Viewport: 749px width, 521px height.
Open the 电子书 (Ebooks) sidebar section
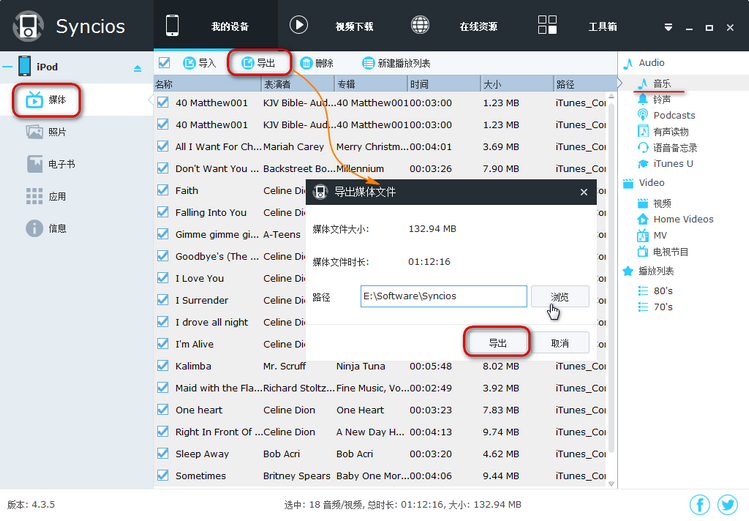point(50,164)
